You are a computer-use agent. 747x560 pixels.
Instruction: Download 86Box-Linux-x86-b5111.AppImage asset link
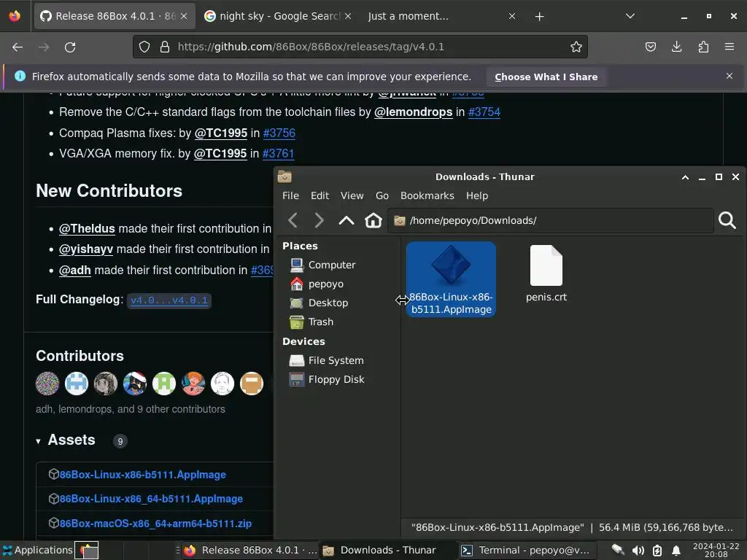pos(142,475)
